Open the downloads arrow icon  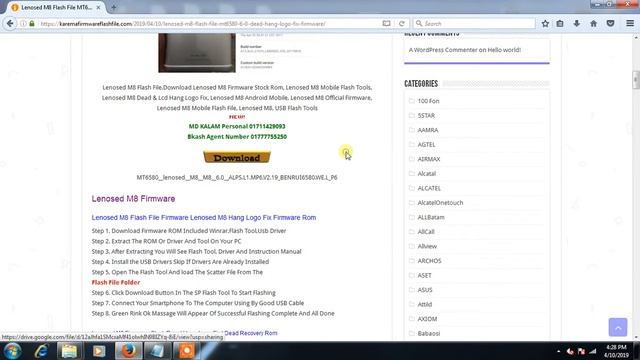click(x=576, y=24)
